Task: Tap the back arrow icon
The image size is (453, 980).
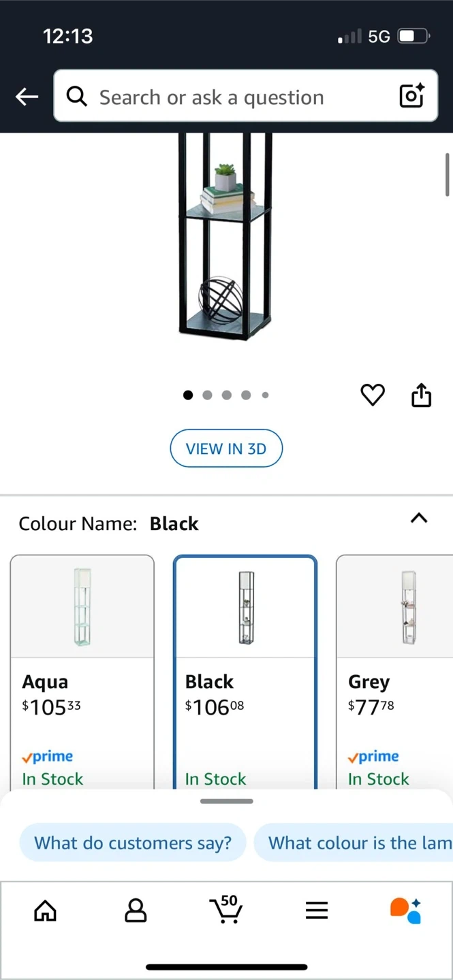Action: point(27,97)
